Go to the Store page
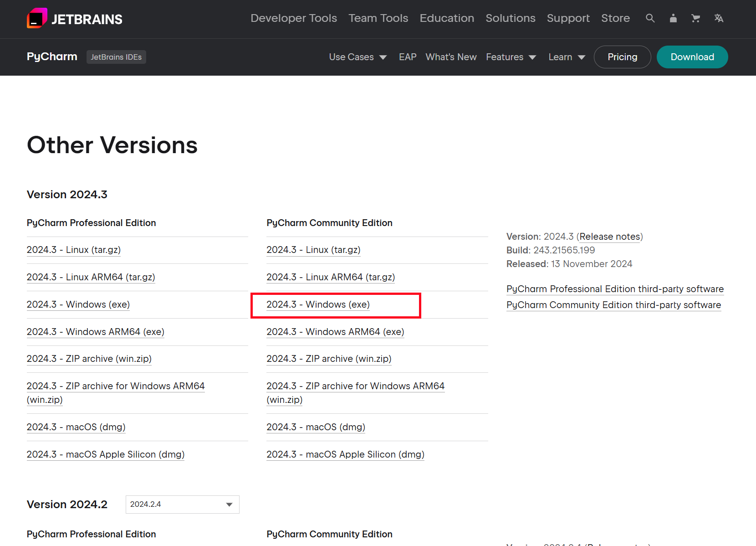 click(x=615, y=18)
